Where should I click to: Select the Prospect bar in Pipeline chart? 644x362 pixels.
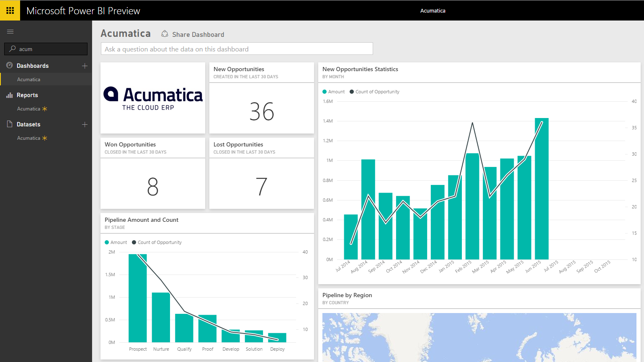138,298
